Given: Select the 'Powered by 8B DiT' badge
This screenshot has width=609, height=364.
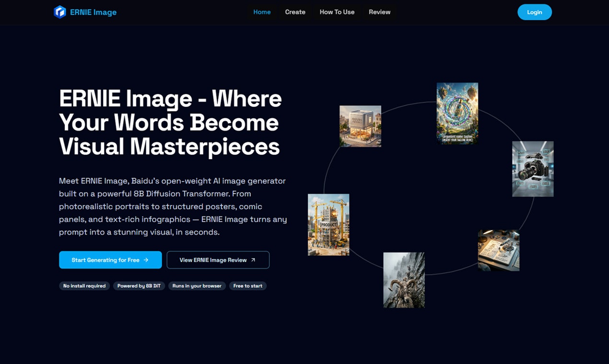Looking at the screenshot, I should [139, 286].
